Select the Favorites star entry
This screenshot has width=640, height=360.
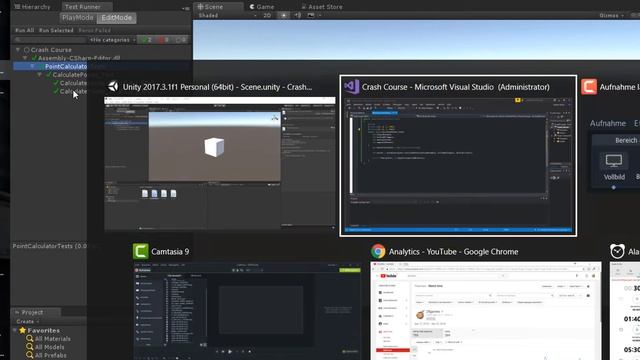40,330
